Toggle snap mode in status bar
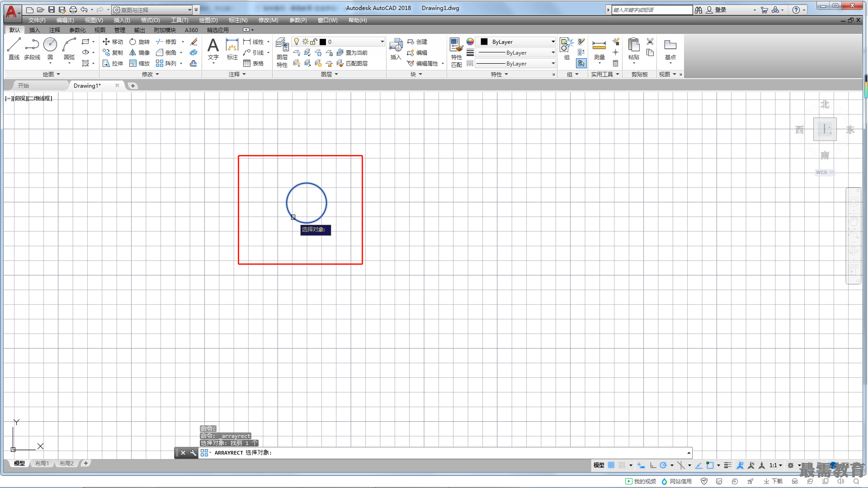Viewport: 868px width, 488px height. click(x=622, y=465)
